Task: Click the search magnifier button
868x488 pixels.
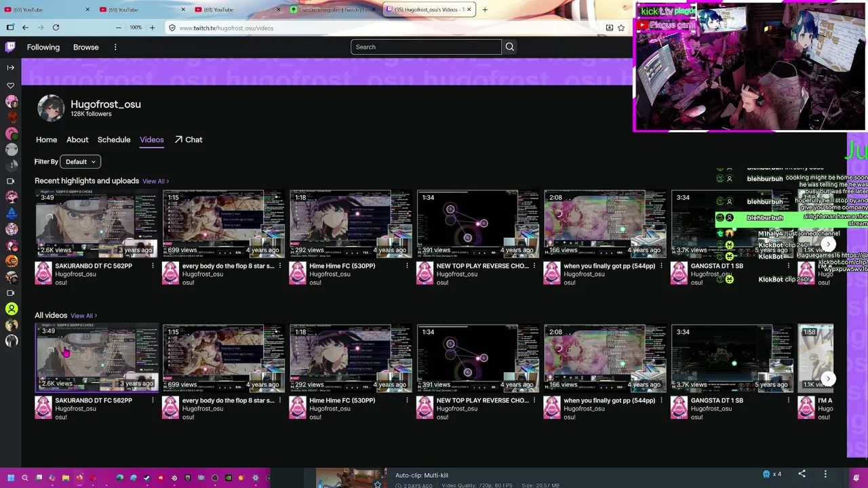Action: point(510,47)
